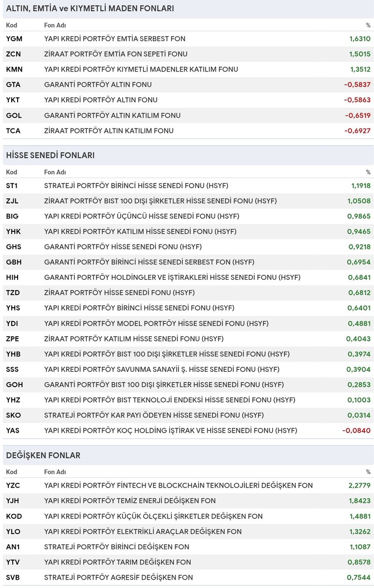Click the 1,6310 value for YGM

coord(360,39)
